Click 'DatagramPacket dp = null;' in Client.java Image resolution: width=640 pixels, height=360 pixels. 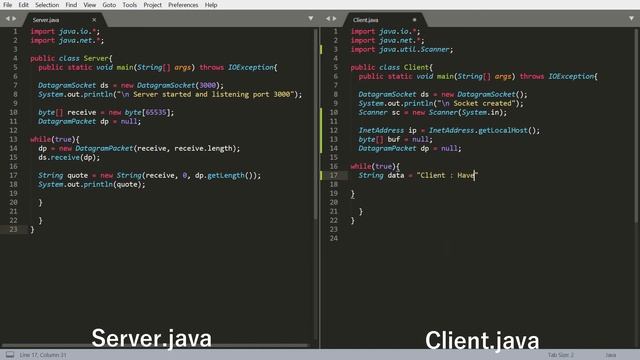pyautogui.click(x=410, y=148)
